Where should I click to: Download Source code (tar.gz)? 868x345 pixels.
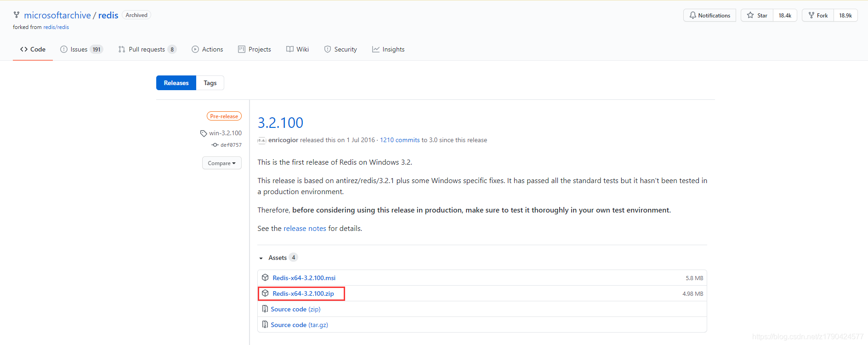click(x=299, y=325)
